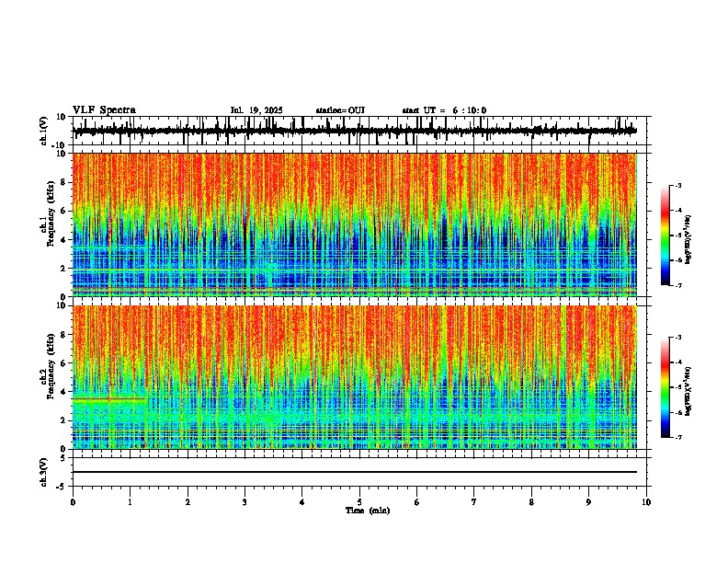Viewport: 728px width, 563px height.
Task: Click the '8' kHz tick on ch.1 spectrogram axis
Action: pyautogui.click(x=63, y=182)
